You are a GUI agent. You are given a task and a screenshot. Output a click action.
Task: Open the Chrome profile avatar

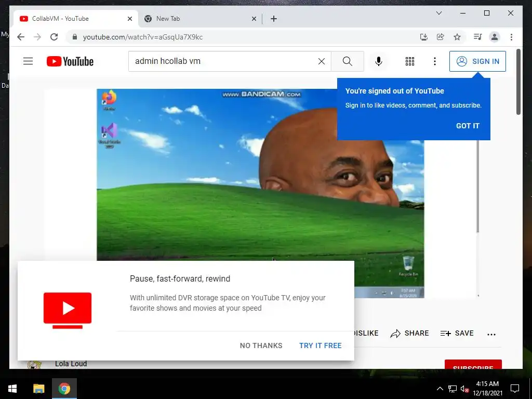tap(495, 37)
